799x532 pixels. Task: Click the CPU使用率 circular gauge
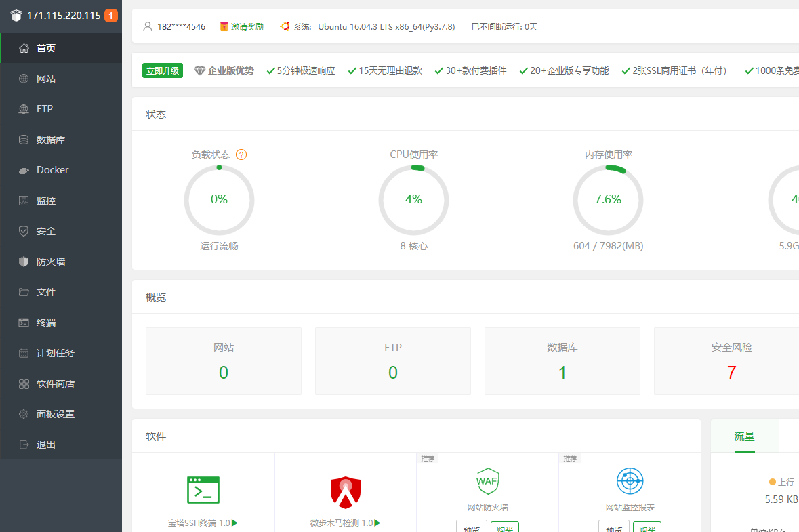click(x=413, y=199)
